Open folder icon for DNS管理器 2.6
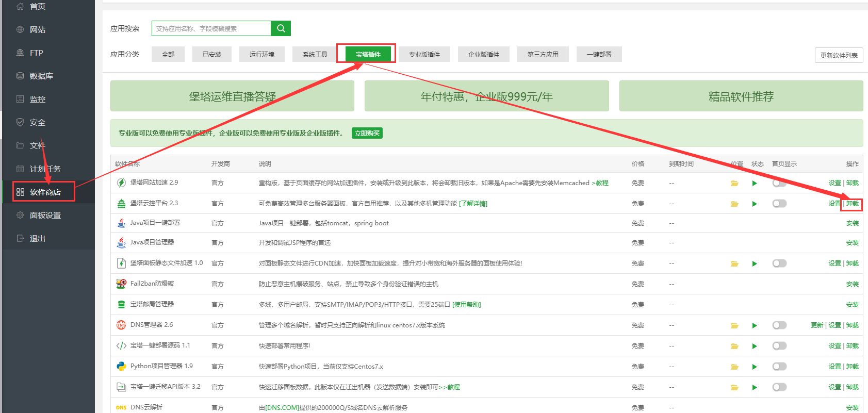868x413 pixels. coord(734,325)
